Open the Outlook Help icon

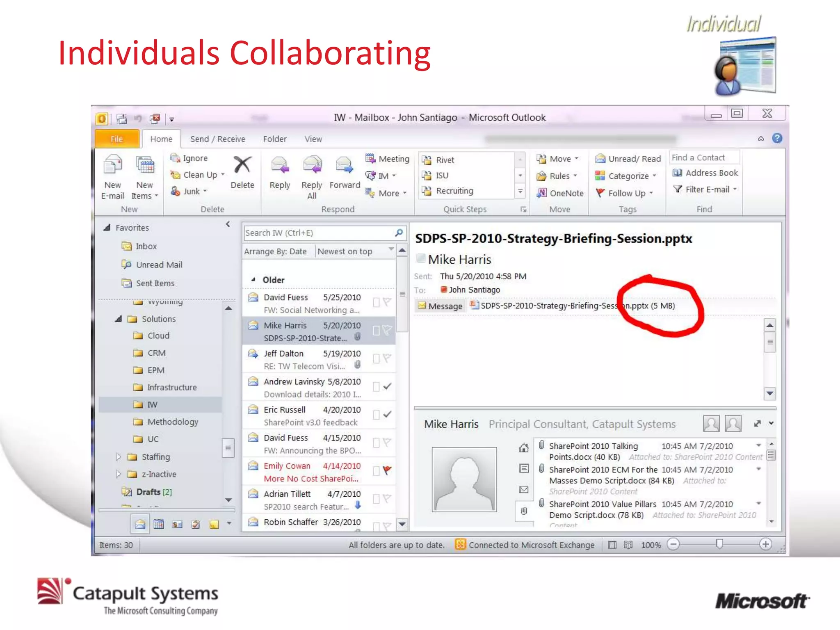777,138
